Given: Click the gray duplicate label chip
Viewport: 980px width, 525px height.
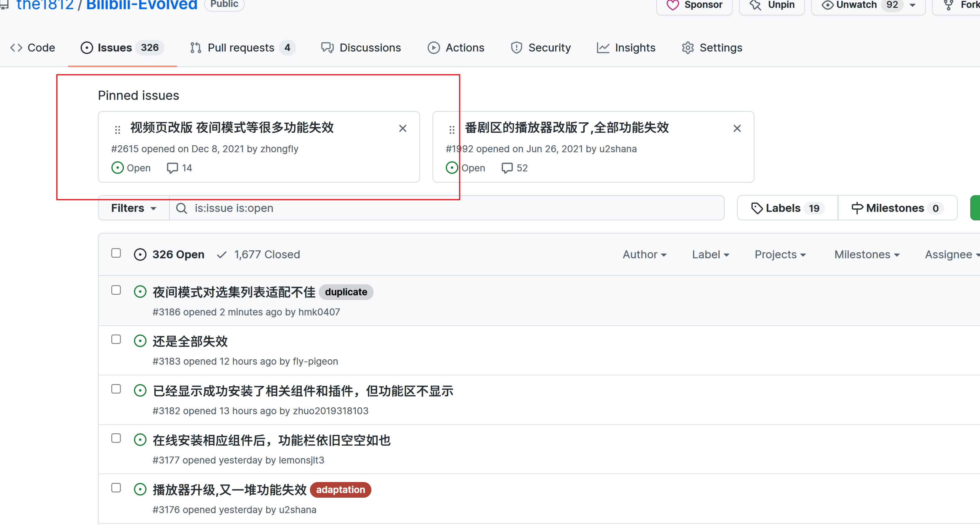Looking at the screenshot, I should (345, 292).
